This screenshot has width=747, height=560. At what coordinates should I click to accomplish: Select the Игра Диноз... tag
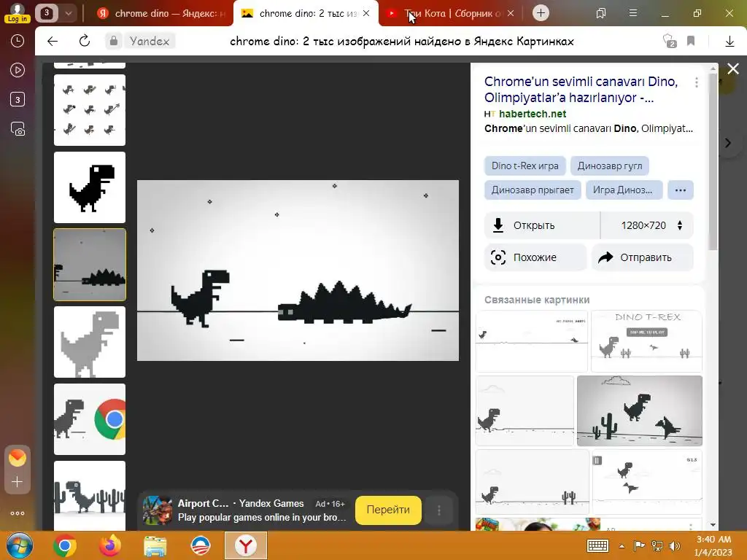click(624, 190)
